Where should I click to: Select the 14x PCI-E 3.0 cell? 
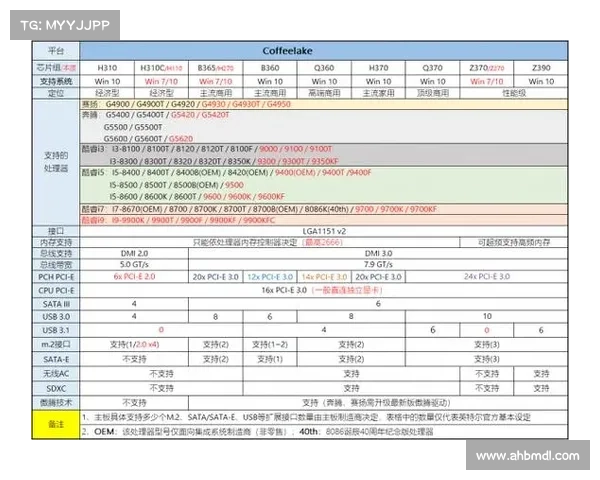point(324,277)
